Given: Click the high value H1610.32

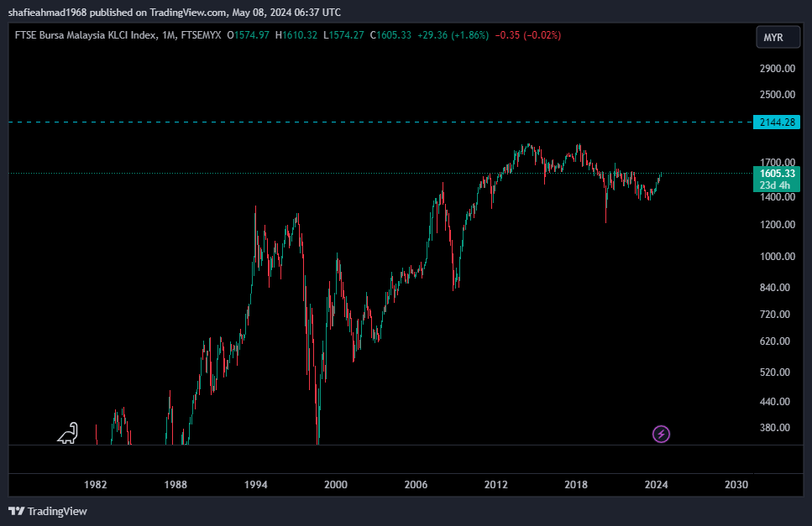Looking at the screenshot, I should tap(296, 35).
